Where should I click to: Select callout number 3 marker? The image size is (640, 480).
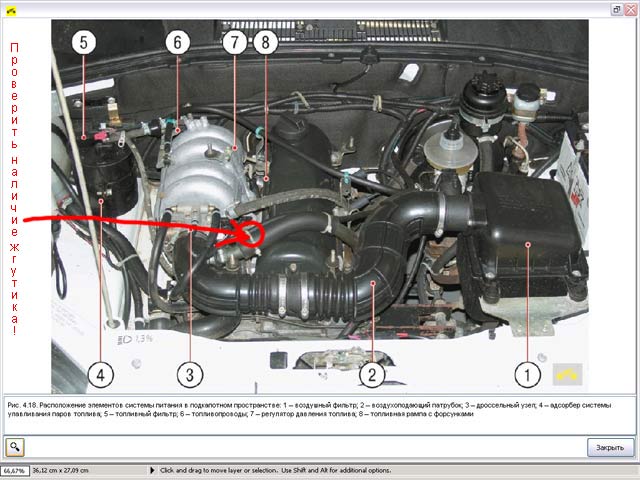191,374
